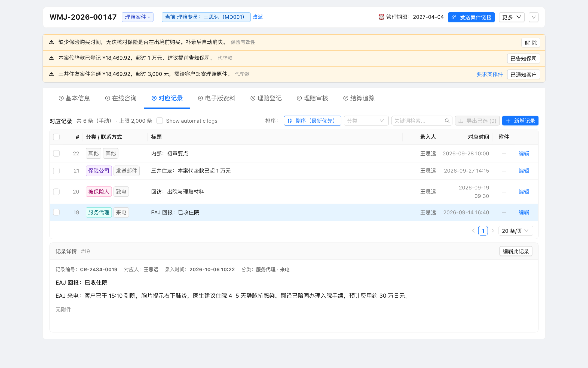Viewport: 588px width, 368px height.
Task: Switch to the 电子版资料 tab
Action: [x=217, y=98]
